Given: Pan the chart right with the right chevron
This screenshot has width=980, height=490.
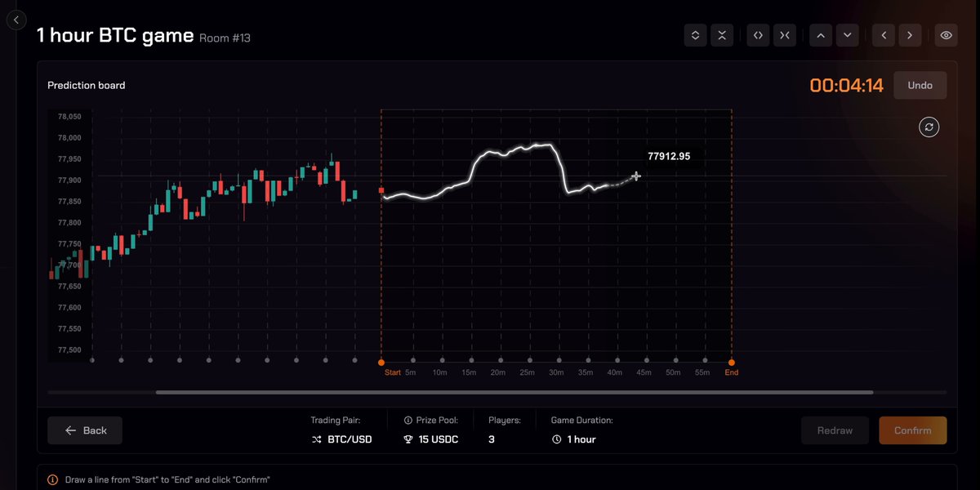Looking at the screenshot, I should coord(910,35).
